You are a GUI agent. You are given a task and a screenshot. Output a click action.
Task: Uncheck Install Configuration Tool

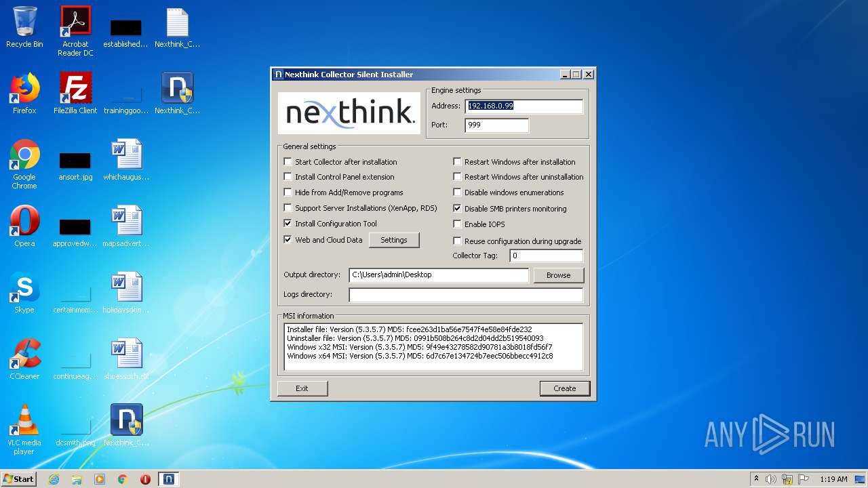pos(288,224)
